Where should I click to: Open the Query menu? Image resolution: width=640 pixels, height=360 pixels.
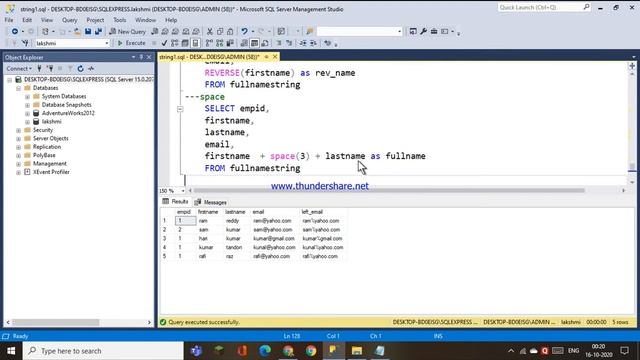pyautogui.click(x=69, y=20)
